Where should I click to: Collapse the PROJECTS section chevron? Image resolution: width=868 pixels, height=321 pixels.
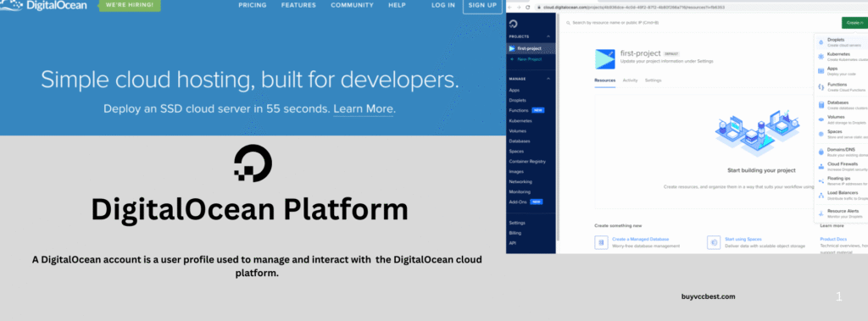(548, 36)
